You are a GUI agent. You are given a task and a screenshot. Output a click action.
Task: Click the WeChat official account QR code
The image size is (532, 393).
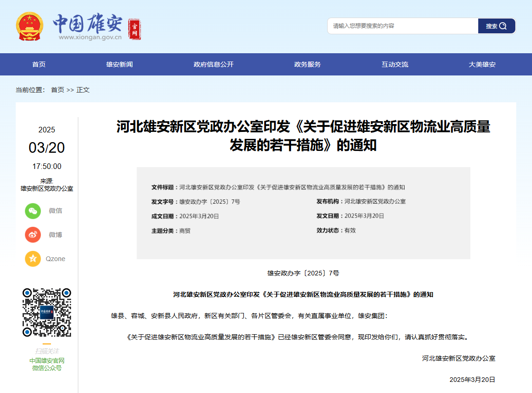click(47, 312)
